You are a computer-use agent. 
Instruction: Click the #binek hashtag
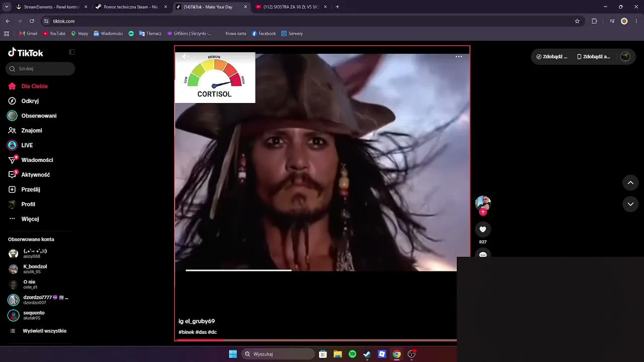(186, 332)
